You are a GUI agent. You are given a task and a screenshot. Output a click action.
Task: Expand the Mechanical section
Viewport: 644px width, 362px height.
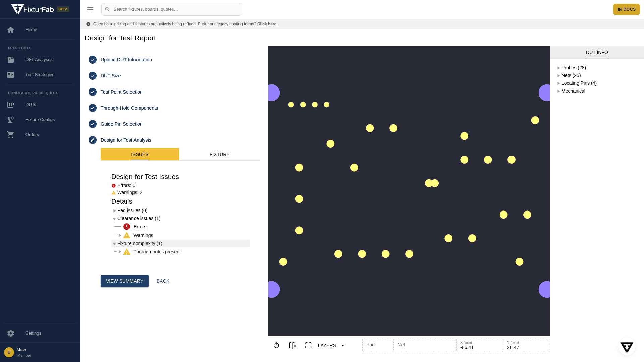(x=559, y=91)
